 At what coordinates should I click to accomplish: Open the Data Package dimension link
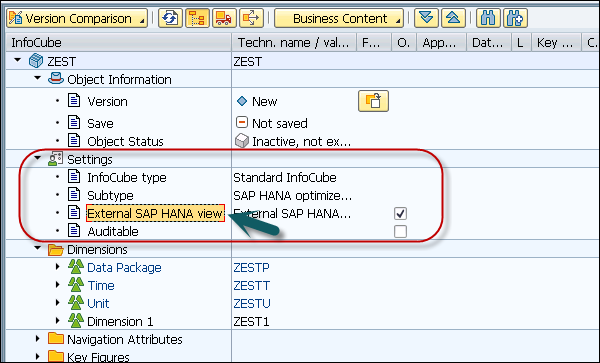pyautogui.click(x=124, y=267)
